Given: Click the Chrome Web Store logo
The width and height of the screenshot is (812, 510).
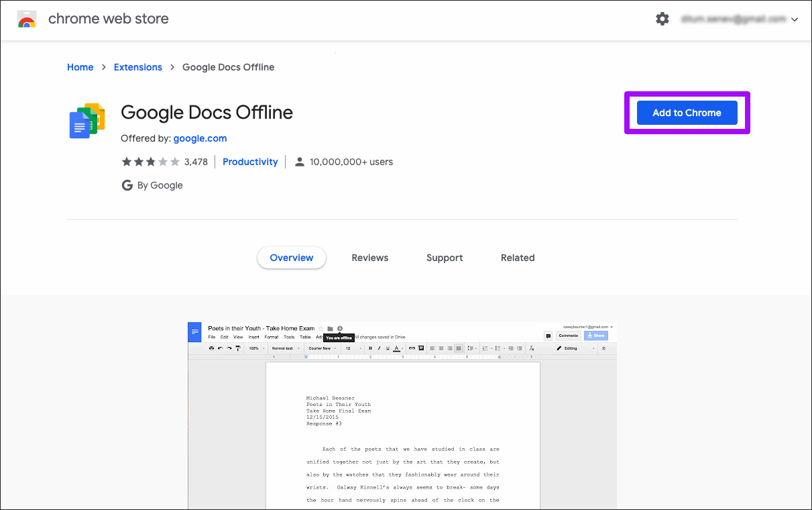Looking at the screenshot, I should 27,19.
